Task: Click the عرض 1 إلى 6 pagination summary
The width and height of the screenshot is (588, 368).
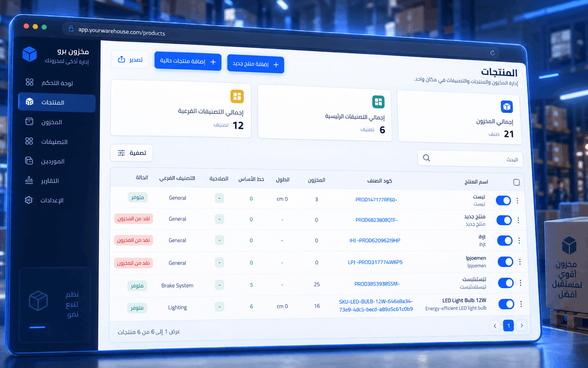Action: tap(149, 332)
